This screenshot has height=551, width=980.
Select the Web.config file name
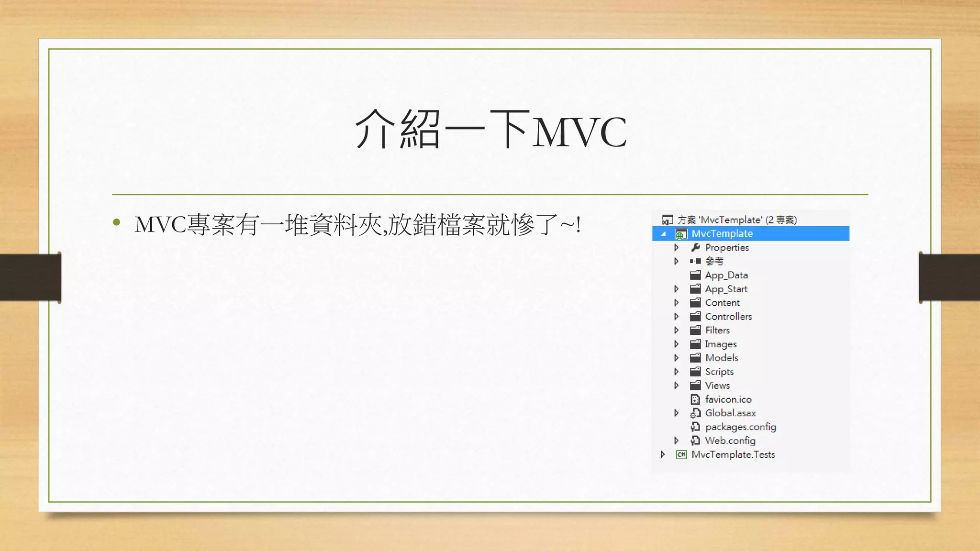730,441
